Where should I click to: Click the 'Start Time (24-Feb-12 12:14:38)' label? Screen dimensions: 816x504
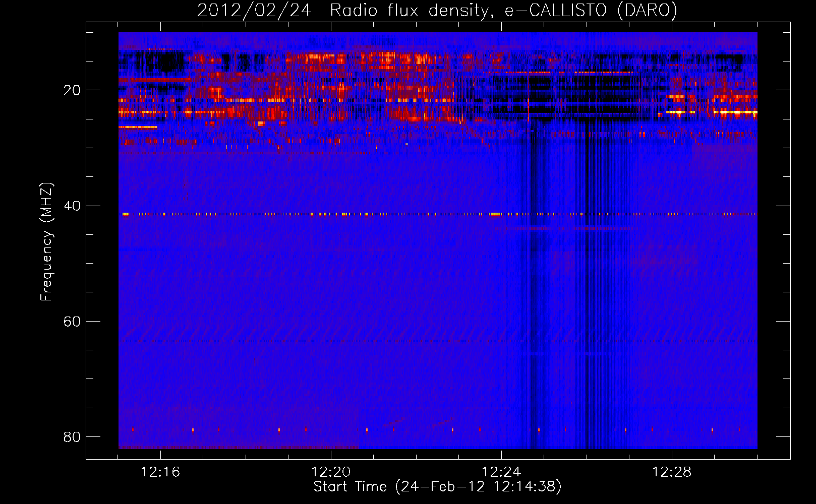[437, 487]
